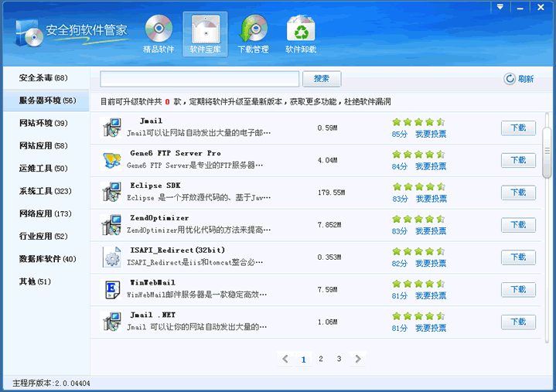The image size is (556, 392).
Task: Click Gene6 FTP Server Pro title text
Action: tap(176, 153)
